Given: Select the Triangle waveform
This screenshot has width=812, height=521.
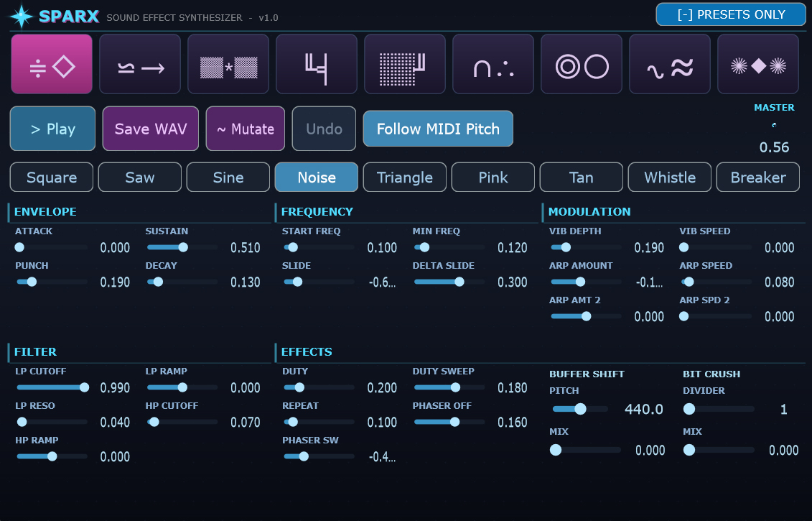Looking at the screenshot, I should point(405,177).
